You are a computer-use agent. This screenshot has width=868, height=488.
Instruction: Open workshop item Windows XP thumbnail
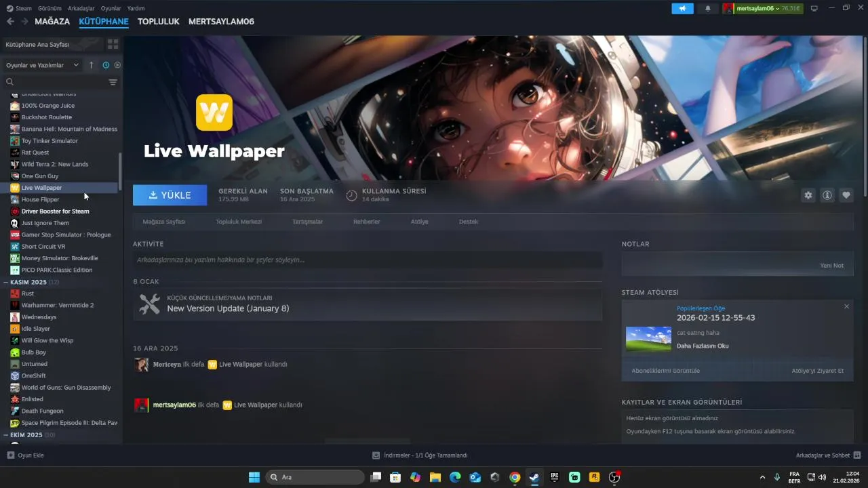[x=648, y=339]
